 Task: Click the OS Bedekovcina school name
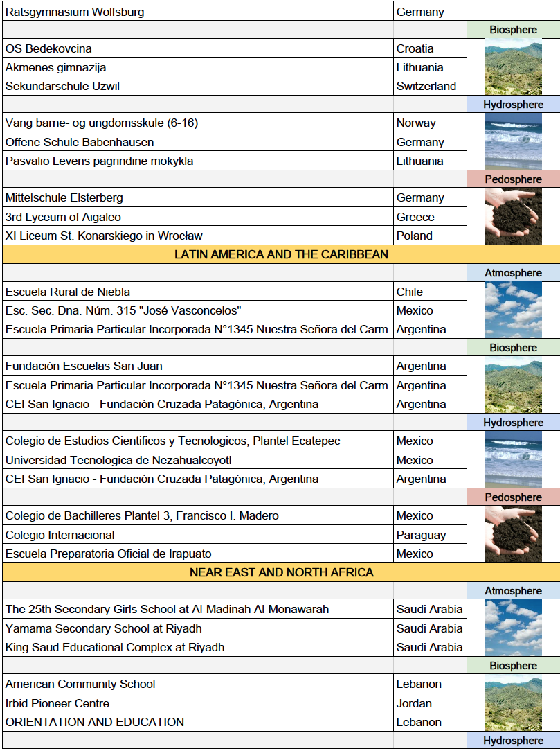48,49
